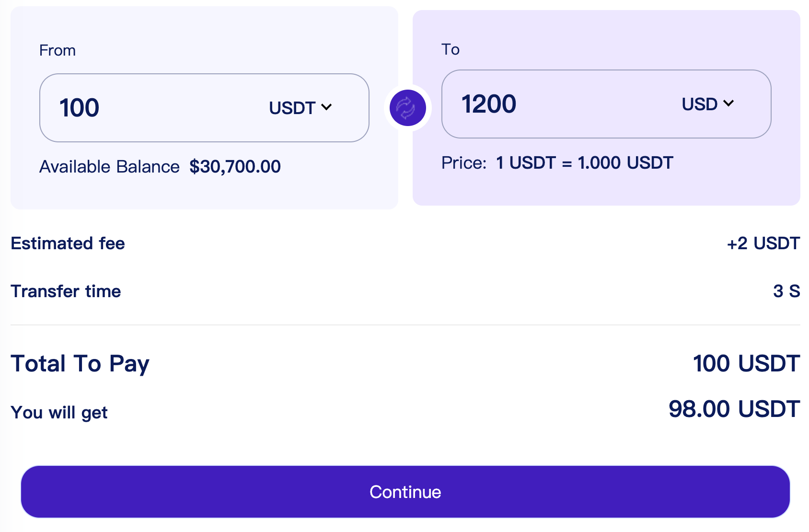Open the USDT currency dropdown
809x532 pixels.
(300, 108)
